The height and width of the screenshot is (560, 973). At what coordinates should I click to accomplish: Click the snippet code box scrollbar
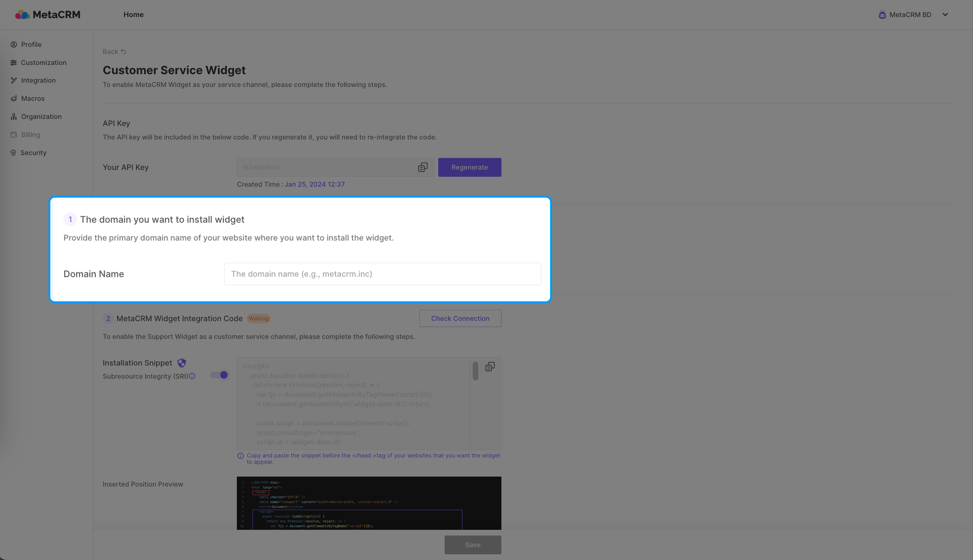(475, 371)
